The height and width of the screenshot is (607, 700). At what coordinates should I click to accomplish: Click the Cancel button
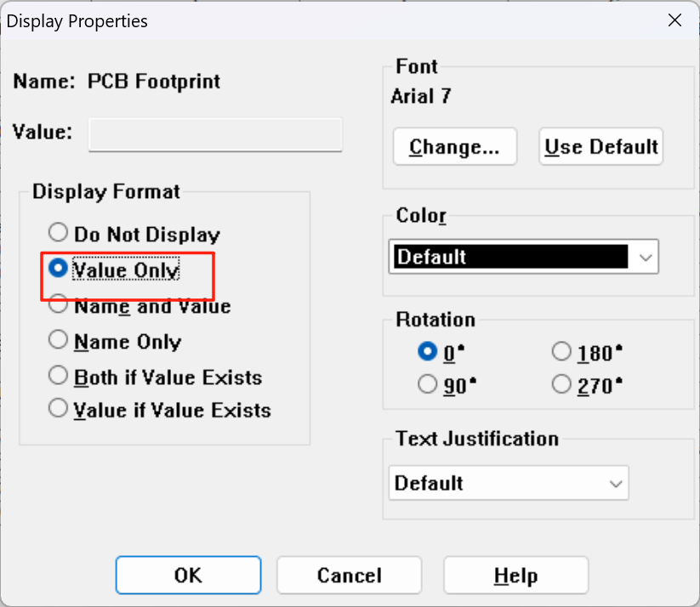pyautogui.click(x=349, y=575)
